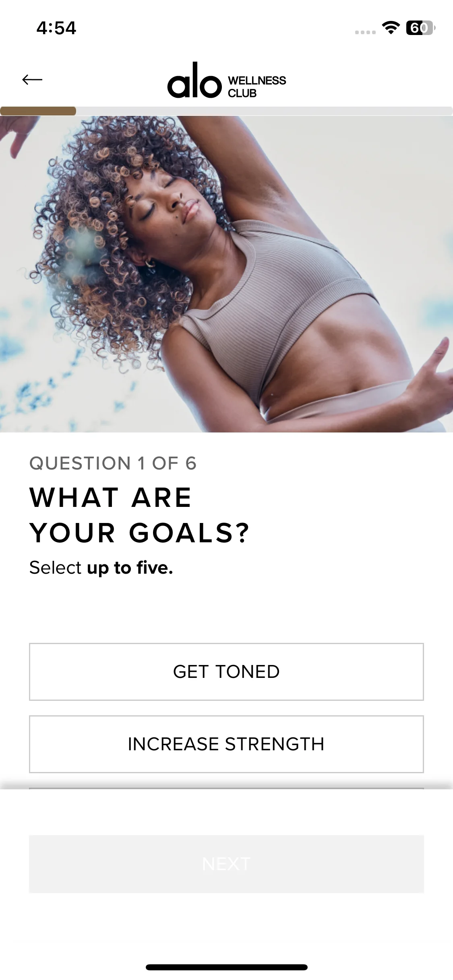Tap the battery level indicator
The width and height of the screenshot is (453, 980).
click(x=420, y=28)
